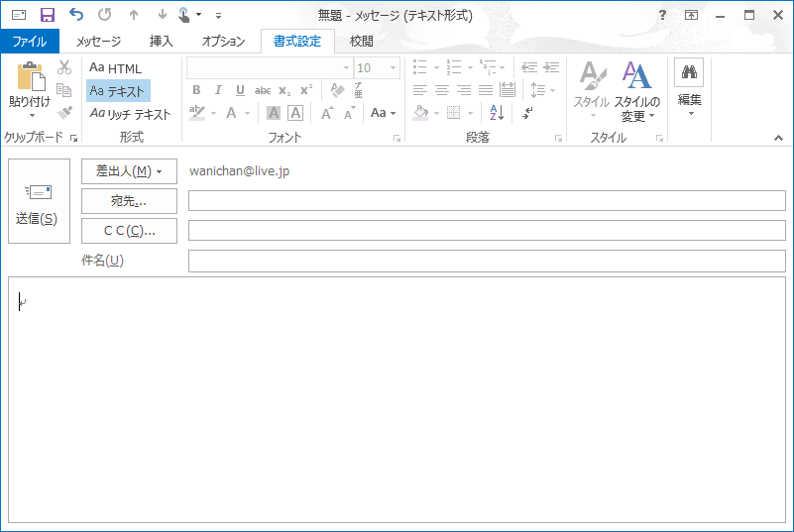This screenshot has height=532, width=794.
Task: Click the C C(C)... button
Action: click(129, 231)
